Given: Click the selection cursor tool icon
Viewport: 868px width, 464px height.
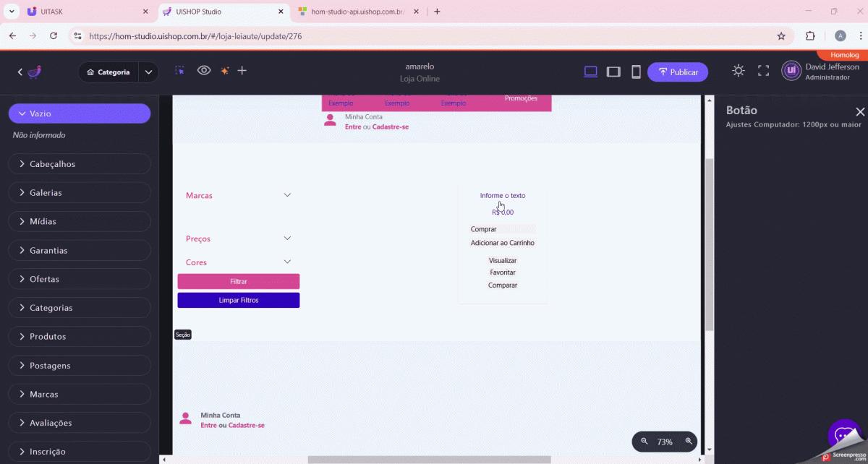Looking at the screenshot, I should click(179, 71).
